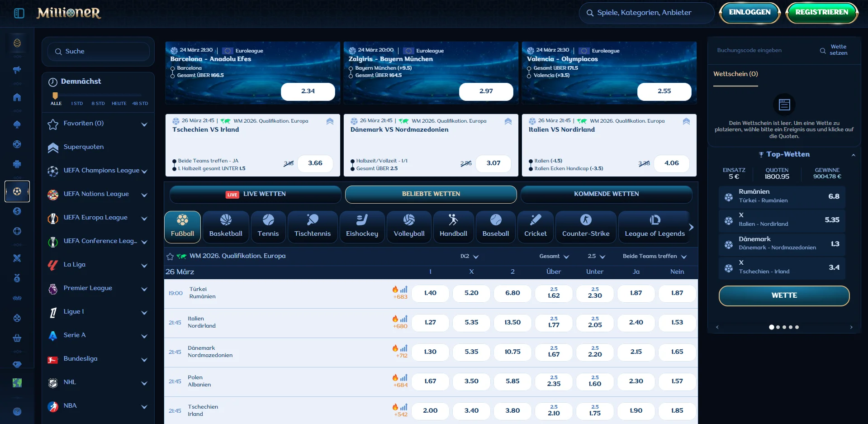Click the home icon in the left sidebar
This screenshot has width=868, height=424.
[x=17, y=97]
